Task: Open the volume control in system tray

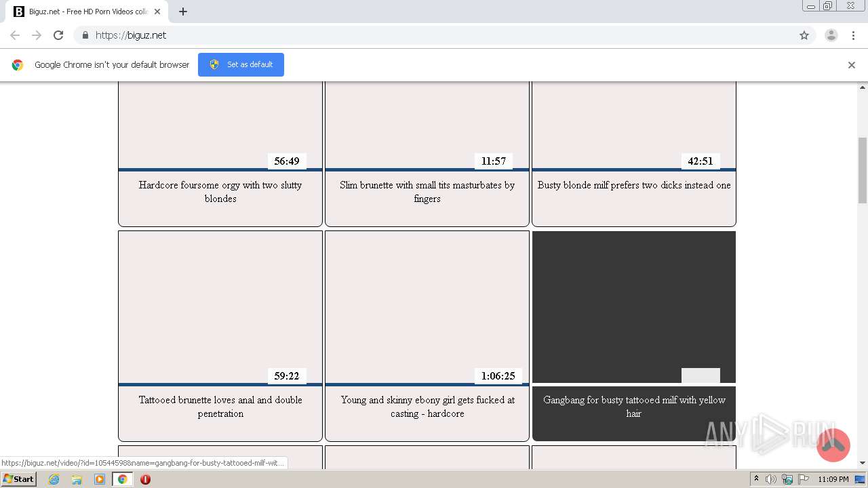Action: [x=771, y=479]
